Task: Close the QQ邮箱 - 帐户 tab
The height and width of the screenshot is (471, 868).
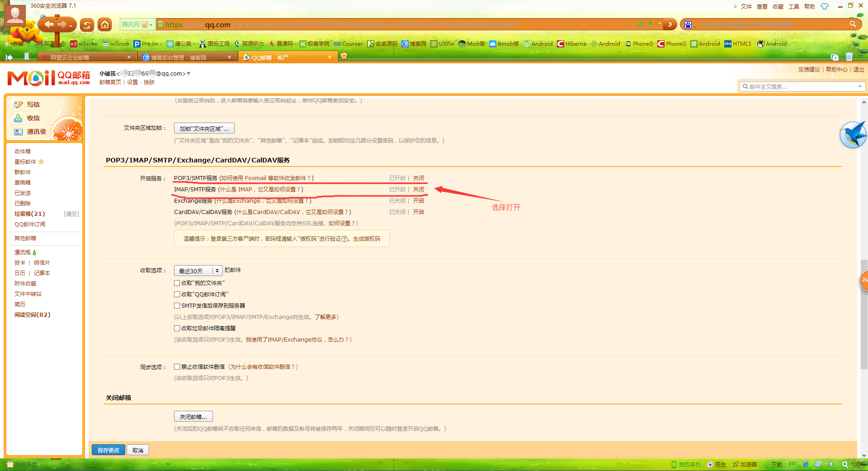Action: click(330, 57)
